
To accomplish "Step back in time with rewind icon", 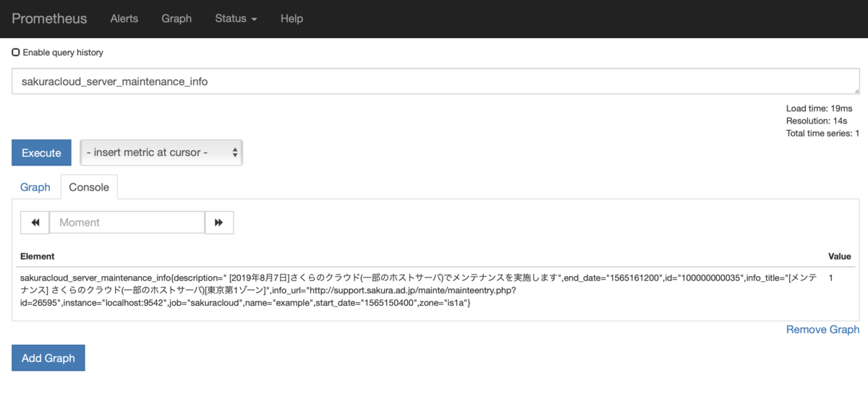I will click(x=35, y=223).
